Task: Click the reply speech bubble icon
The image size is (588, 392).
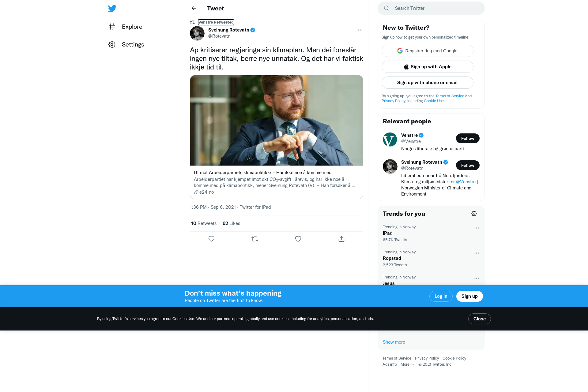Action: (211, 239)
